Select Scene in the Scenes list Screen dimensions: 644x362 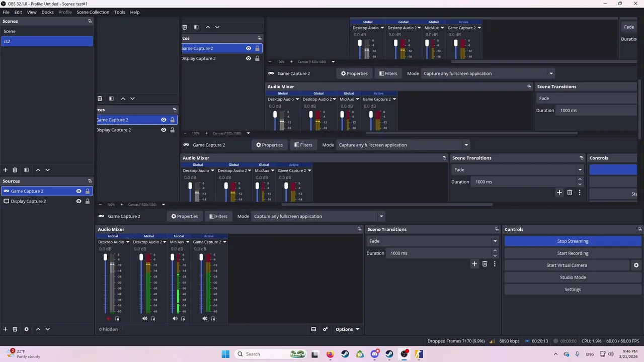click(x=46, y=31)
